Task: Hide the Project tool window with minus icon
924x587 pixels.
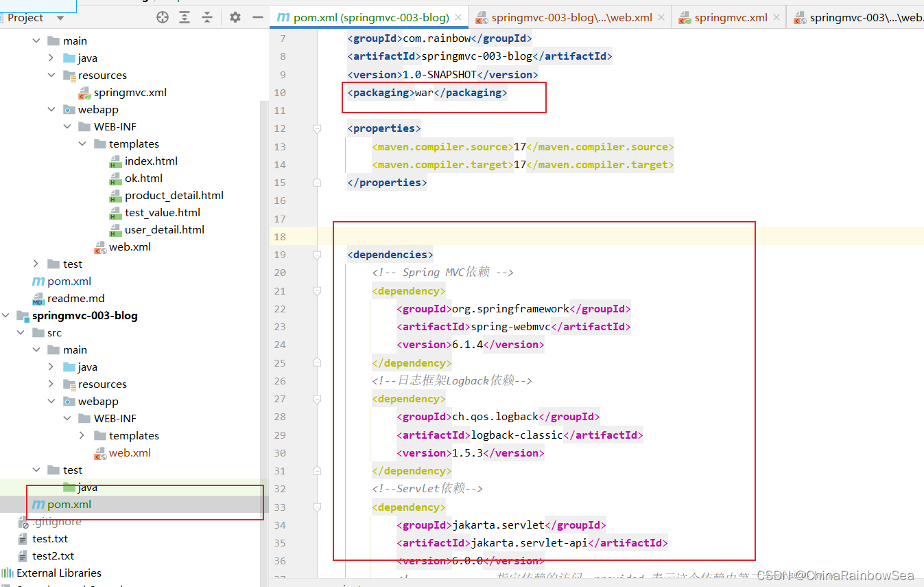Action: 258,18
